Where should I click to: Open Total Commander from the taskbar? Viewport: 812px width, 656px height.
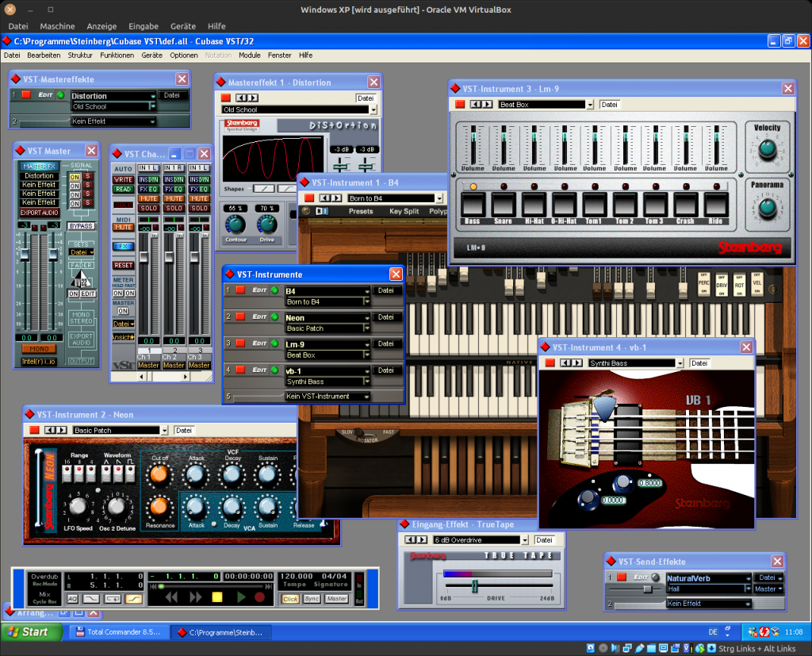pyautogui.click(x=117, y=632)
